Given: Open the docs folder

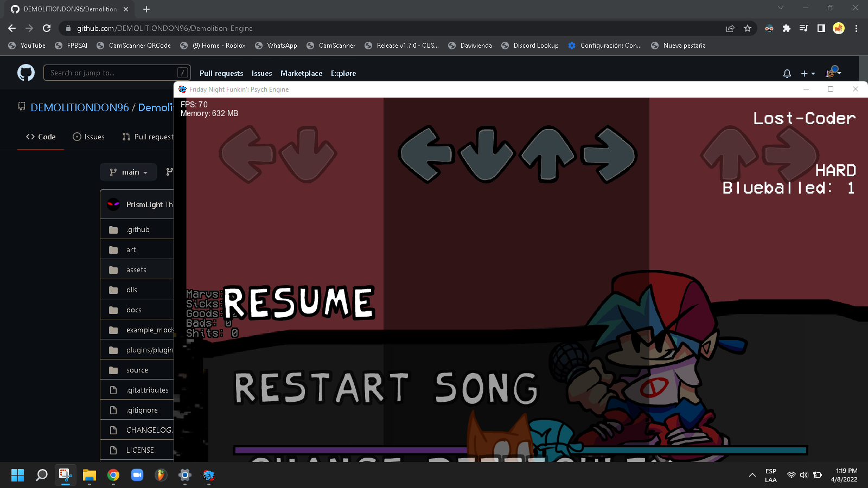Looking at the screenshot, I should (x=133, y=310).
